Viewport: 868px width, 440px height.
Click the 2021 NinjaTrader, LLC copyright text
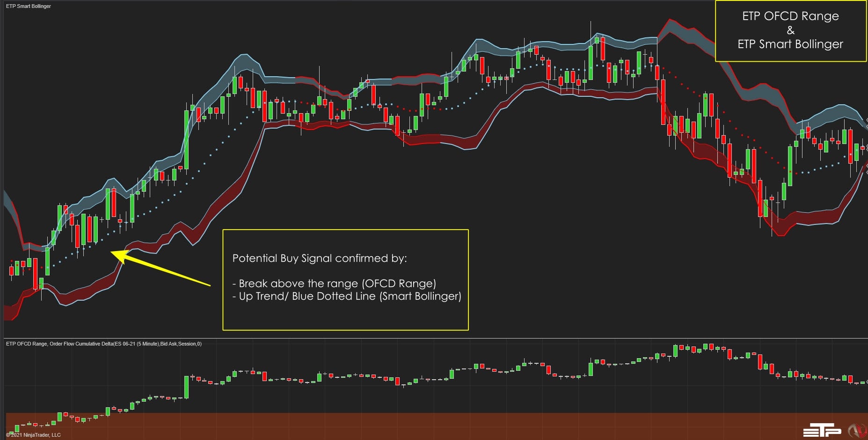pyautogui.click(x=33, y=435)
